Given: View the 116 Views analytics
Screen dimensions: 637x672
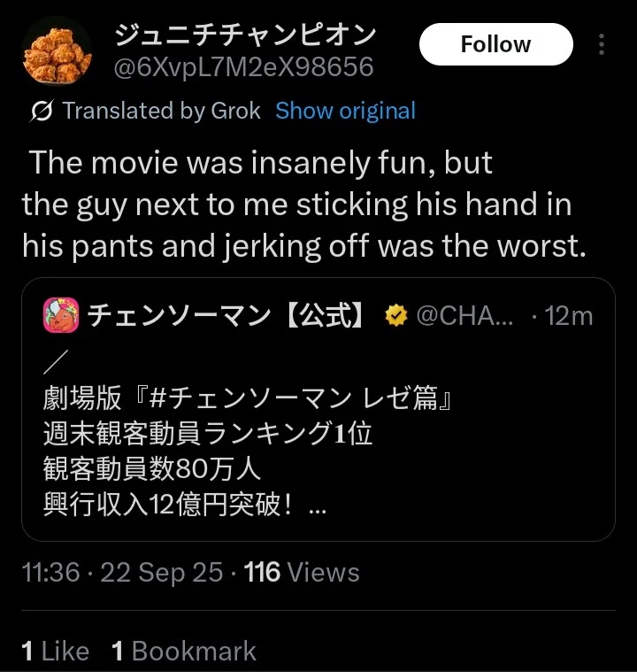Looking at the screenshot, I should point(302,572).
